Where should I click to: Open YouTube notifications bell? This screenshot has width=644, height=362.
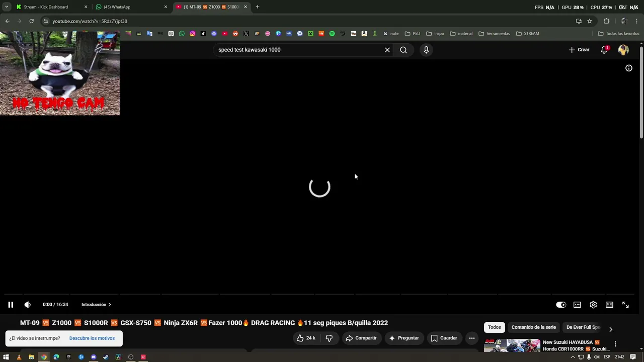click(604, 50)
